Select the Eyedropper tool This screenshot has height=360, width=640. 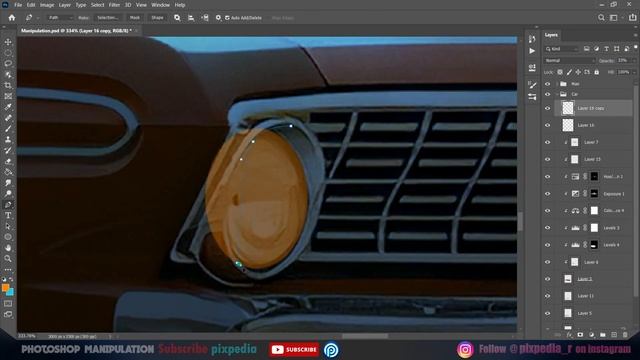point(8,107)
